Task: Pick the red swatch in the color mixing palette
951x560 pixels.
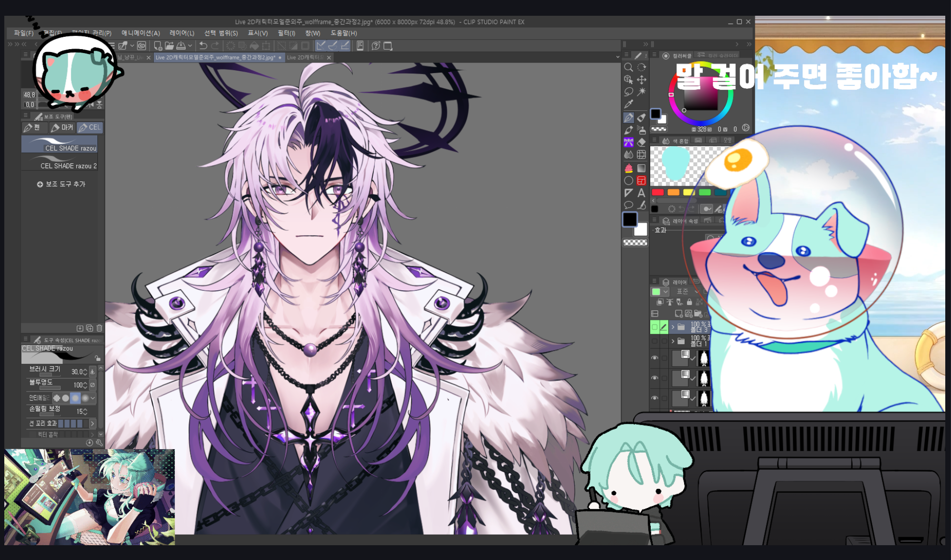Action: (x=657, y=192)
